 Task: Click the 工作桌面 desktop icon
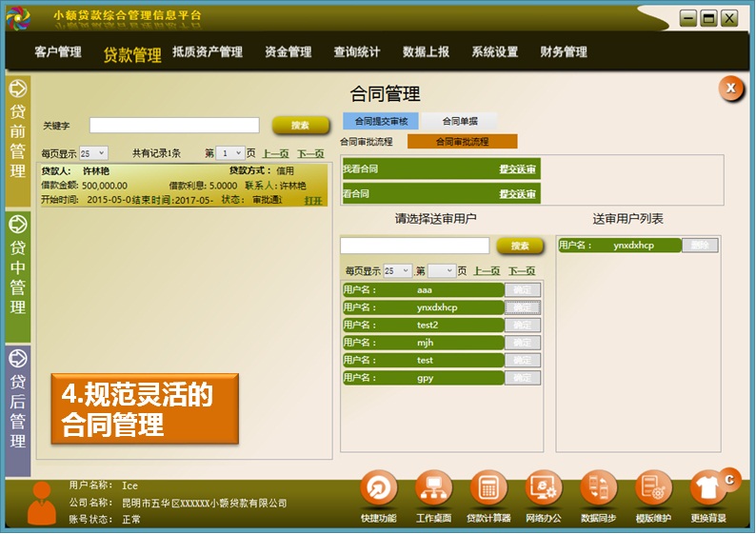(x=434, y=489)
